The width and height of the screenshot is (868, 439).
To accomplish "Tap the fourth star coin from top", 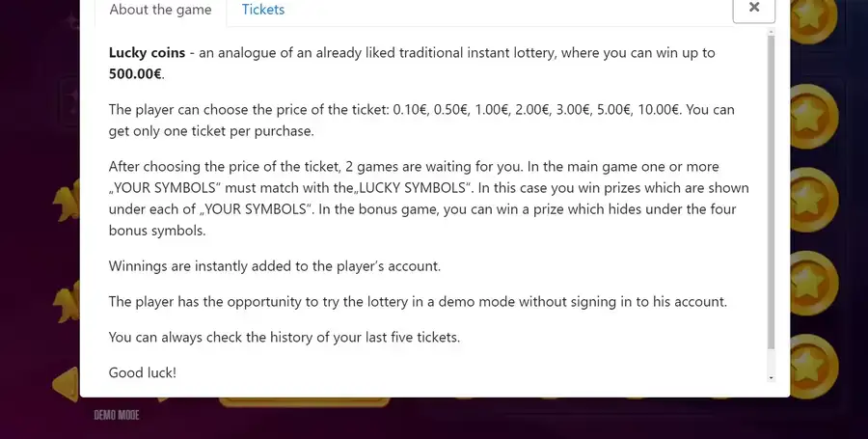I will pos(814,284).
